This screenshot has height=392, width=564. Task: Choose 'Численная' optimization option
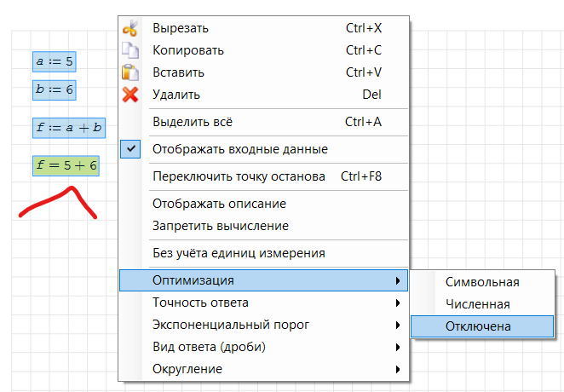point(477,304)
